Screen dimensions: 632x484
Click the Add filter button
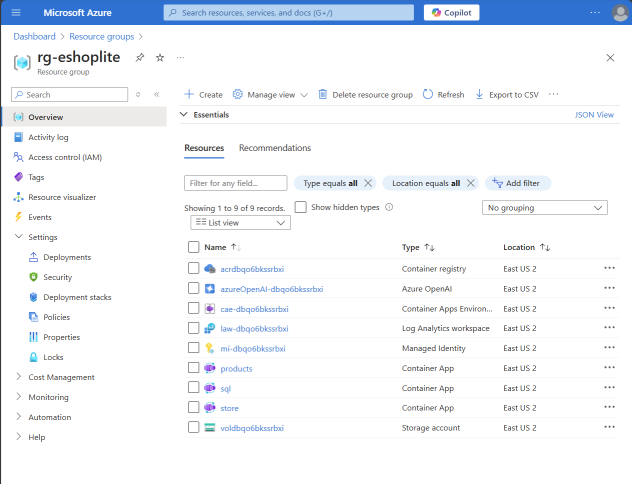pyautogui.click(x=518, y=183)
